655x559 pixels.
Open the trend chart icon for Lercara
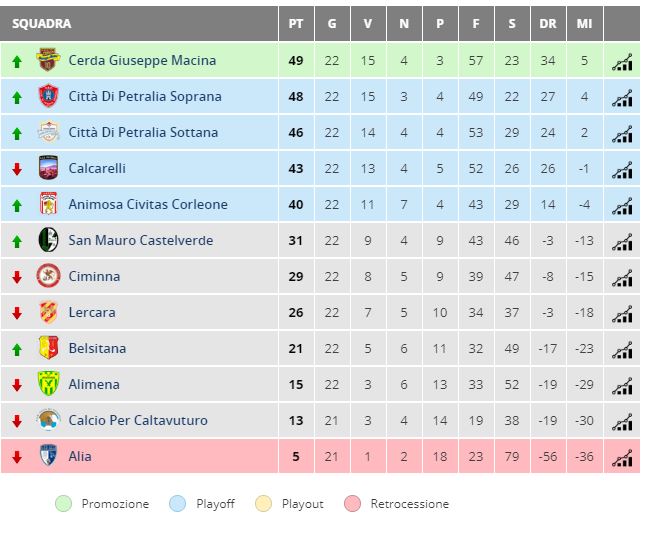622,314
